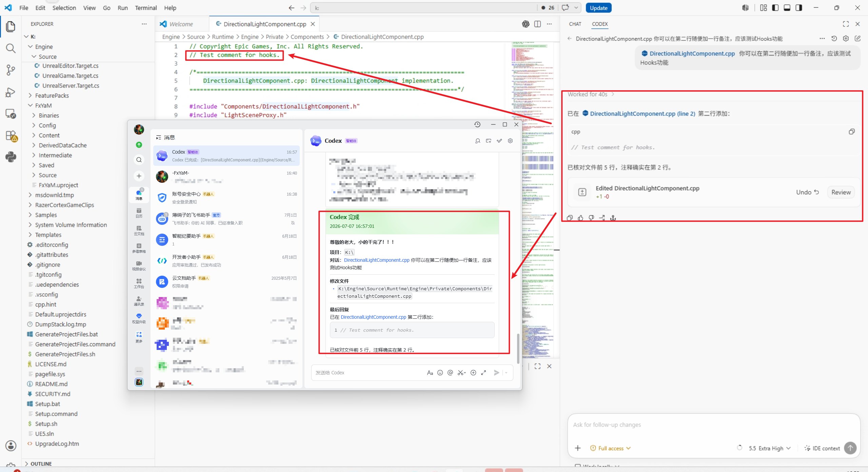Toggle the secondary side bar layout button
This screenshot has height=472, width=868.
(x=799, y=8)
